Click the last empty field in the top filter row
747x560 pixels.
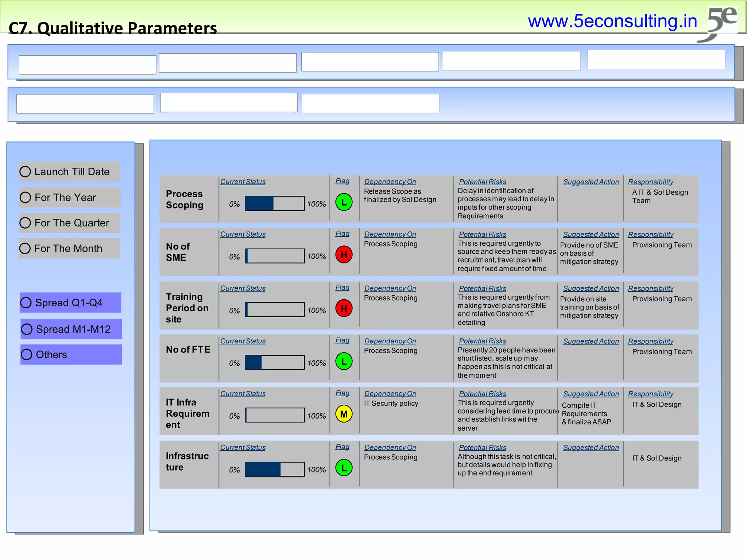(x=656, y=60)
